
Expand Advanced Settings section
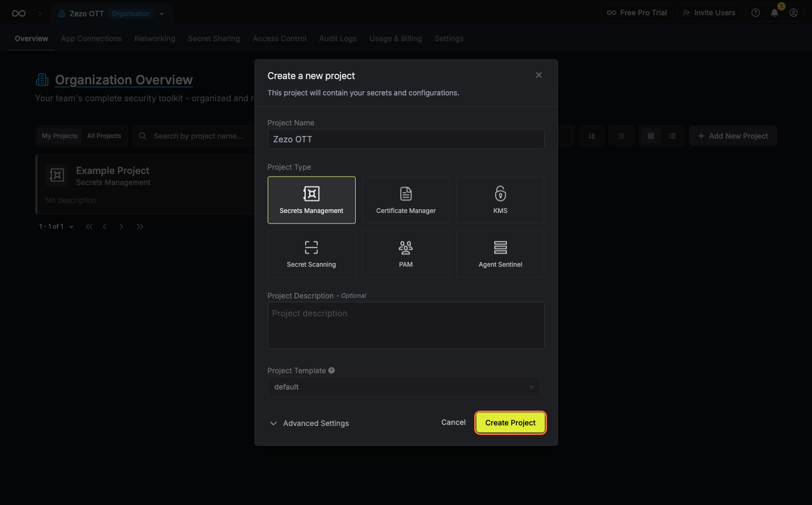point(309,423)
